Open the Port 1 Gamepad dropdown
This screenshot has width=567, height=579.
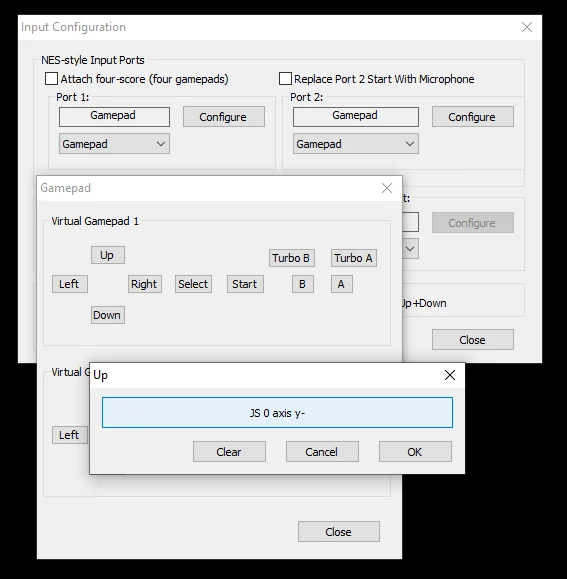point(114,144)
